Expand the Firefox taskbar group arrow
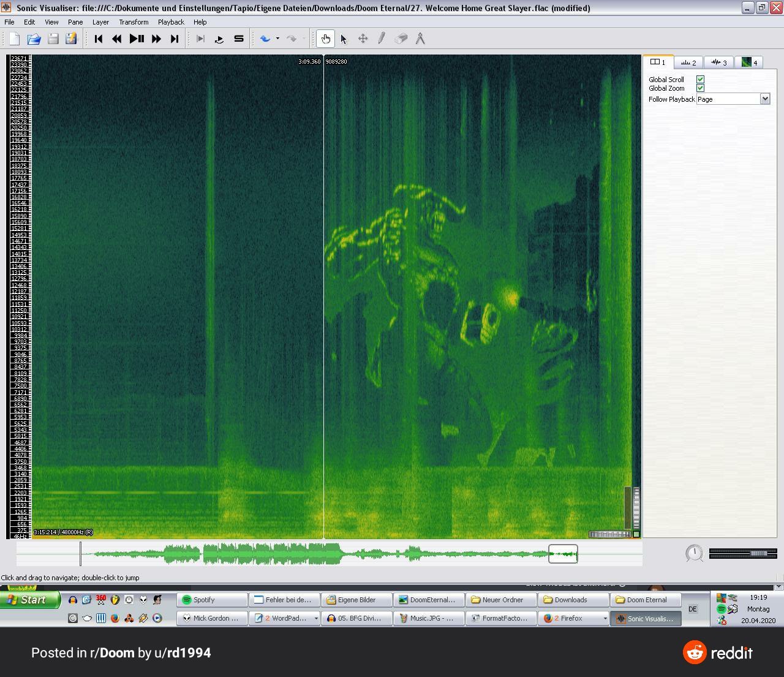The height and width of the screenshot is (677, 784). (x=605, y=618)
